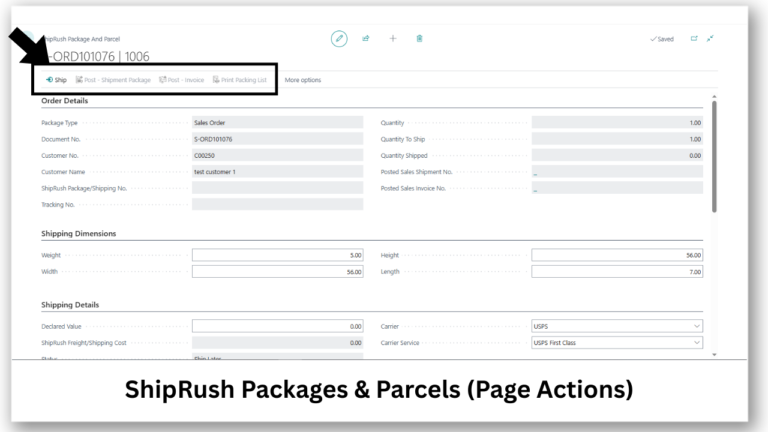768x432 pixels.
Task: Collapse the Shipping Details section heading
Action: point(70,305)
